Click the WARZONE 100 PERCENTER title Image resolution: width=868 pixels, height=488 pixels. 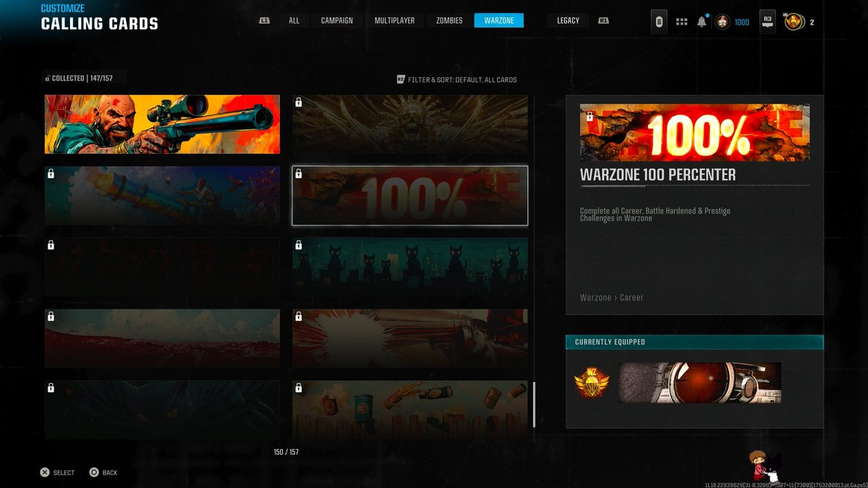(658, 176)
